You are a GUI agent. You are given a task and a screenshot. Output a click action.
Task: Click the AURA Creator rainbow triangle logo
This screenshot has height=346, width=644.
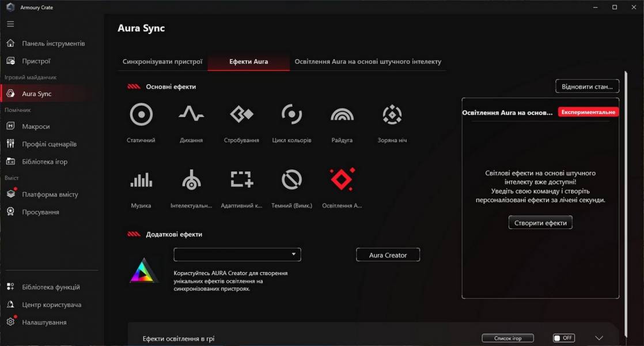pos(144,270)
